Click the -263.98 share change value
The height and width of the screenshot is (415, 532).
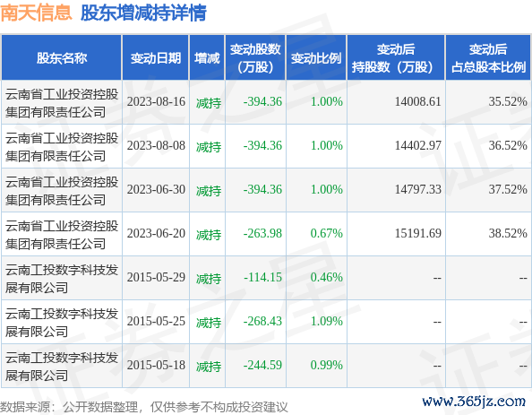[x=262, y=233]
